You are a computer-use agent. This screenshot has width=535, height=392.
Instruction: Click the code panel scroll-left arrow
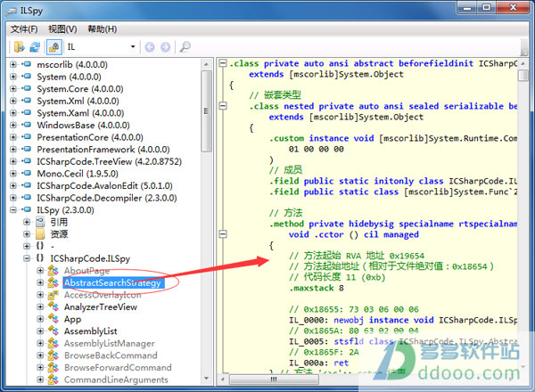pyautogui.click(x=222, y=380)
